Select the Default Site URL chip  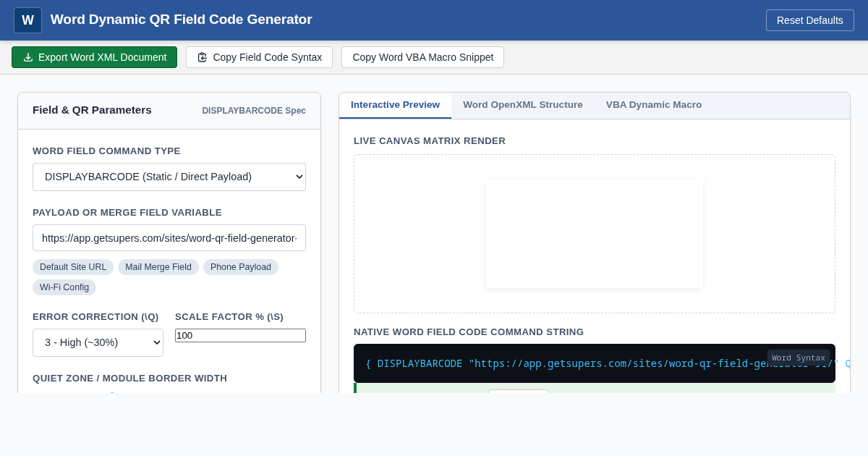[73, 267]
